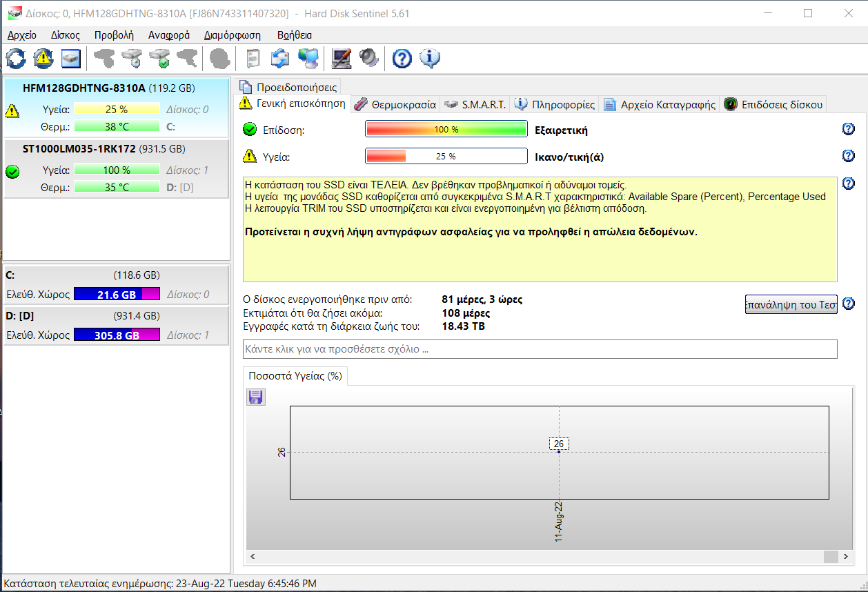The image size is (868, 592).
Task: Click the Επανάληψη του Τεστ button
Action: [791, 304]
